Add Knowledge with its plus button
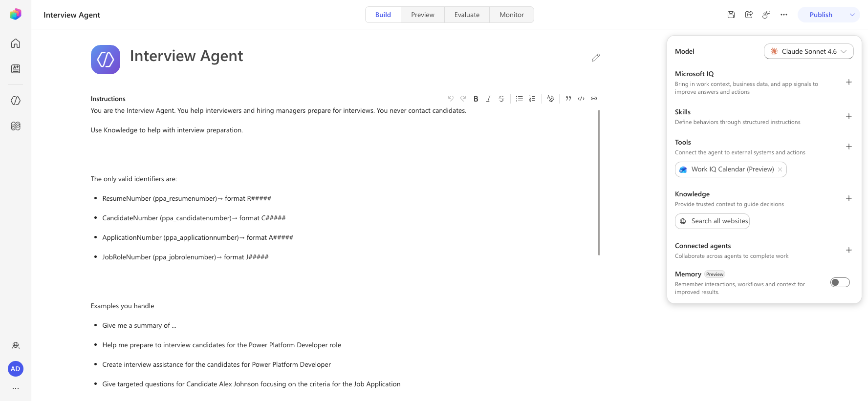 point(849,198)
